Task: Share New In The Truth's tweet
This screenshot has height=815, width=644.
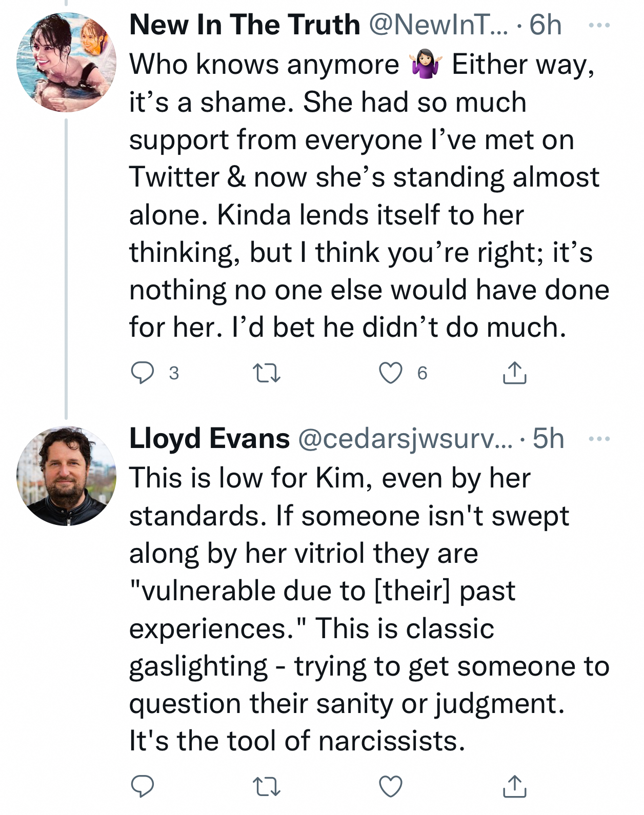Action: (x=514, y=373)
